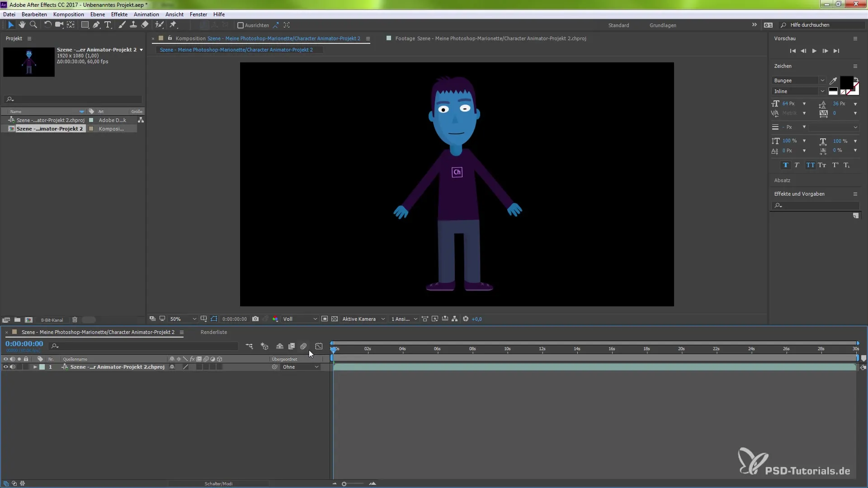
Task: Switch to the Standard workspace
Action: (618, 25)
